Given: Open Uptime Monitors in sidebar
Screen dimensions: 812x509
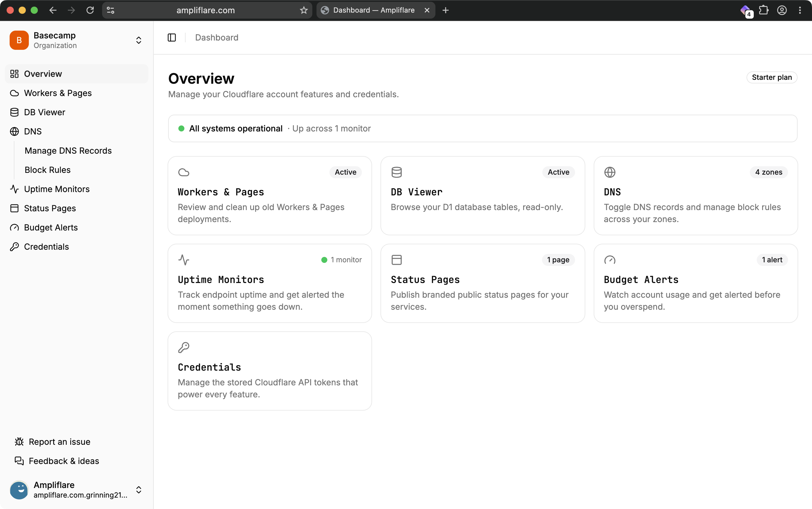Looking at the screenshot, I should (x=77, y=189).
